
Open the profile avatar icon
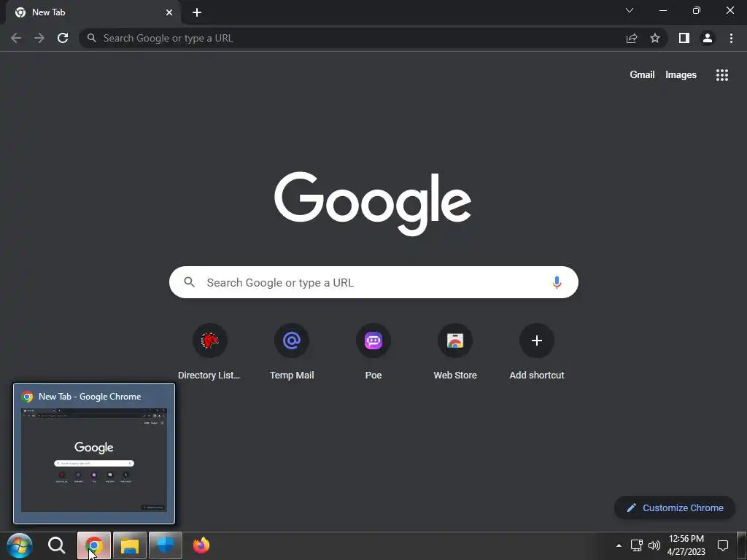tap(708, 38)
